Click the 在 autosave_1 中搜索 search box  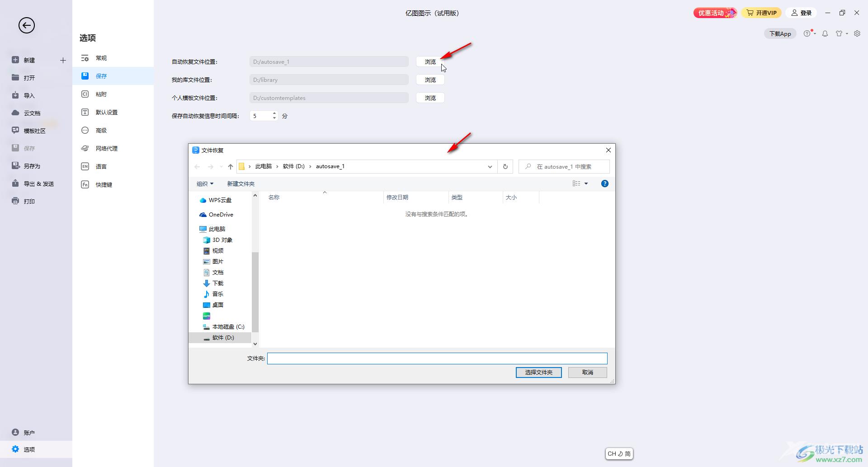point(564,166)
